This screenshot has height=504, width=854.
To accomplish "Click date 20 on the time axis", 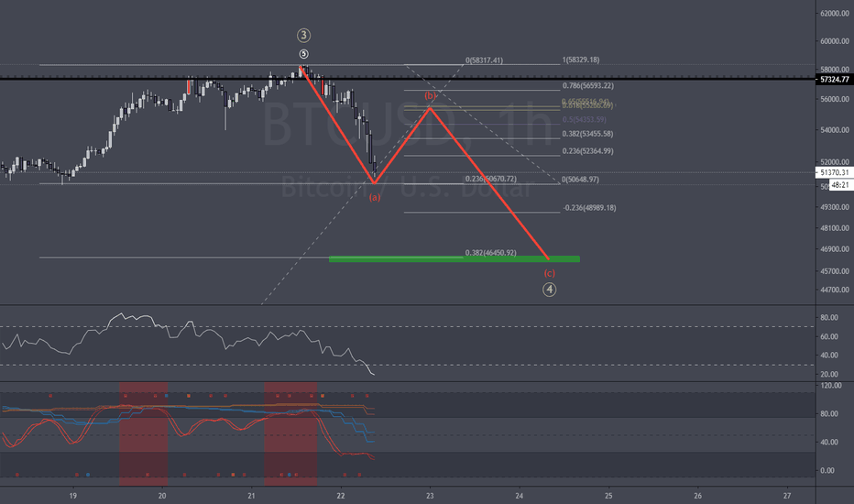I will (x=162, y=496).
